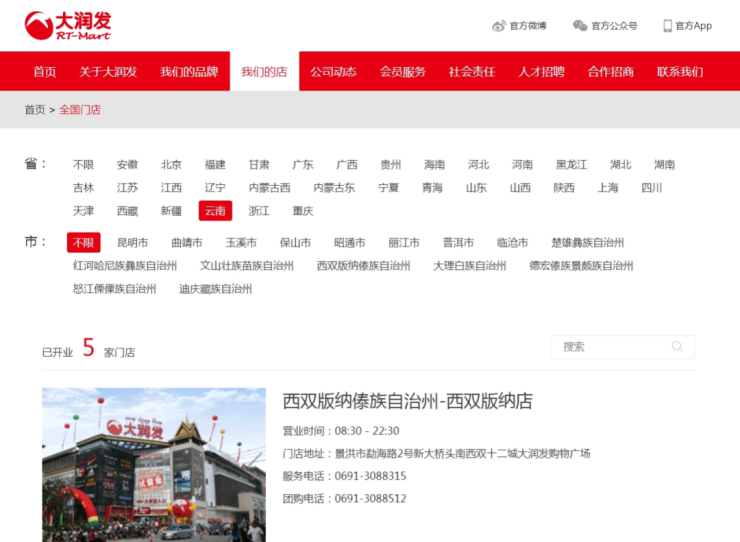Filter by 迪庆藏族自治州

pyautogui.click(x=216, y=289)
